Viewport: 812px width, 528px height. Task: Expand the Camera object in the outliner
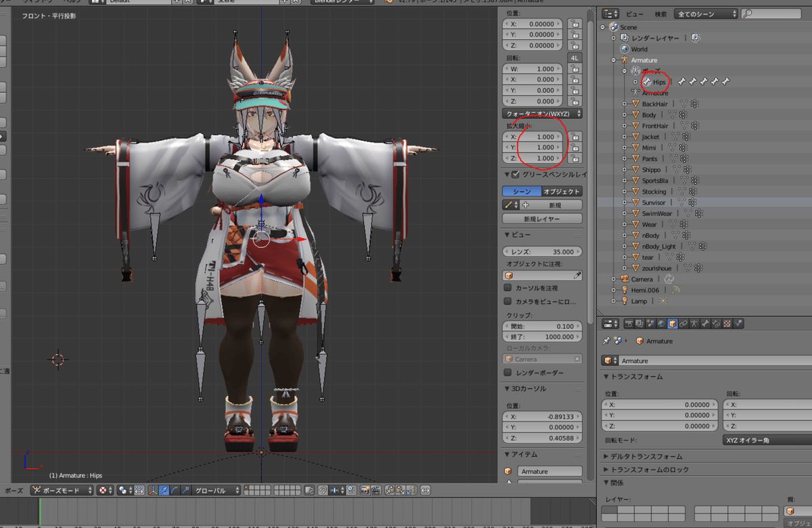click(x=614, y=279)
